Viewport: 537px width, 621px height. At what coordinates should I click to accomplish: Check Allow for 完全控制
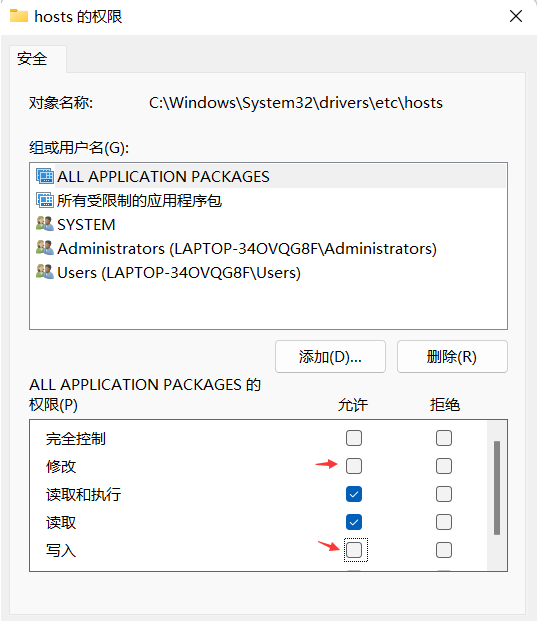coord(354,438)
